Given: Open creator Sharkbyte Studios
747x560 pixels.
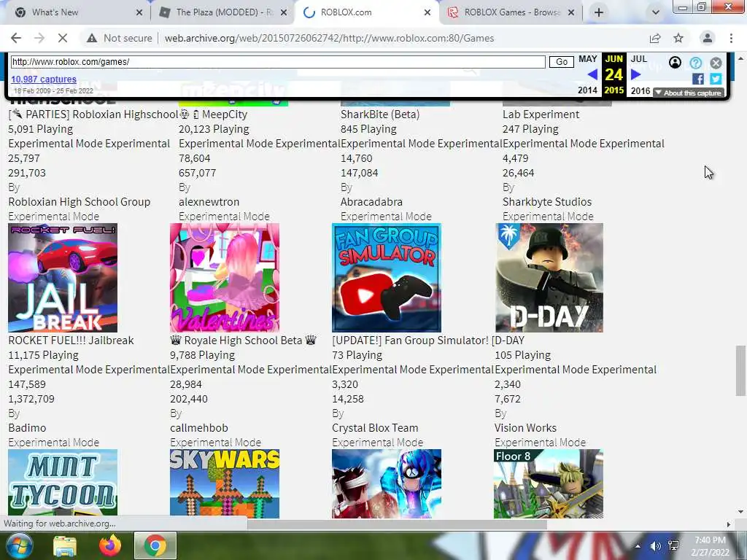Looking at the screenshot, I should (x=547, y=202).
